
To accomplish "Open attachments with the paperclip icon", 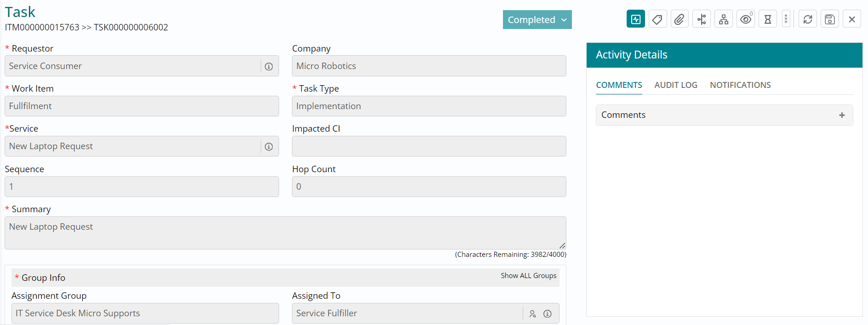I will [x=679, y=19].
